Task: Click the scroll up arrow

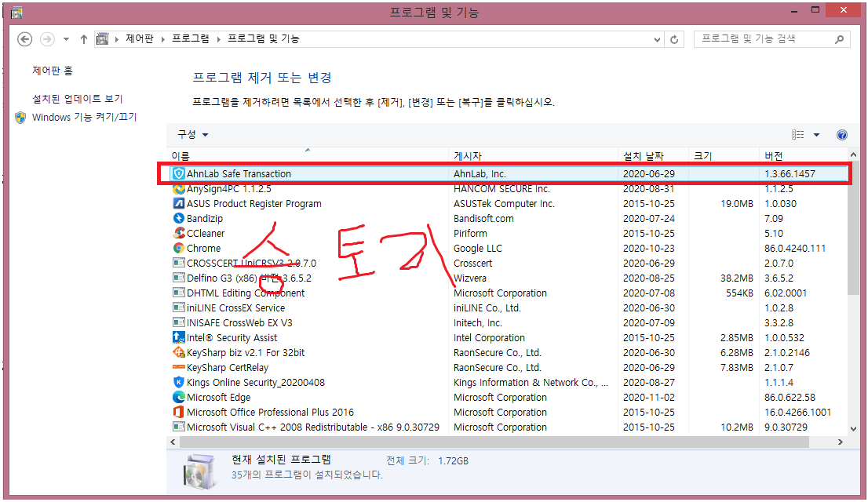Action: (853, 155)
